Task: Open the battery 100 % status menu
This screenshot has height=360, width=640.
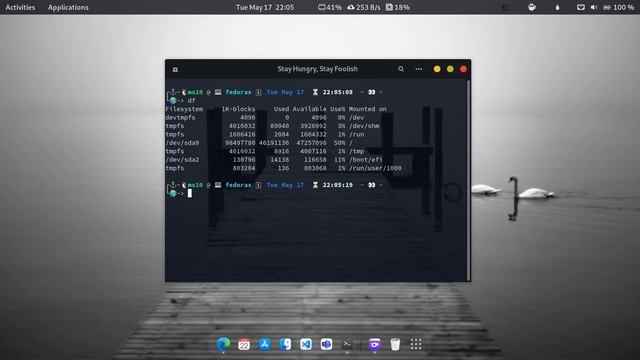Action: pyautogui.click(x=618, y=7)
